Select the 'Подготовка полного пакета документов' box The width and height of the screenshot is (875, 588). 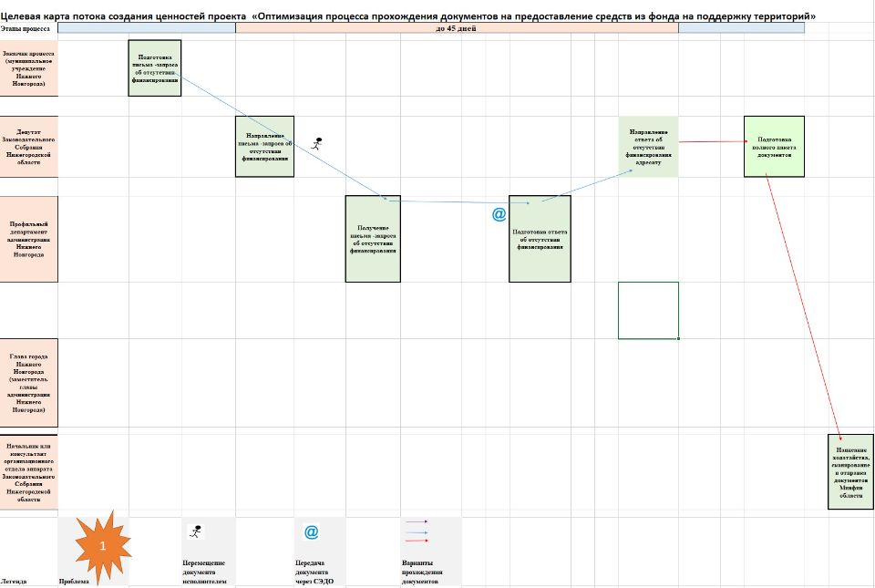(774, 147)
